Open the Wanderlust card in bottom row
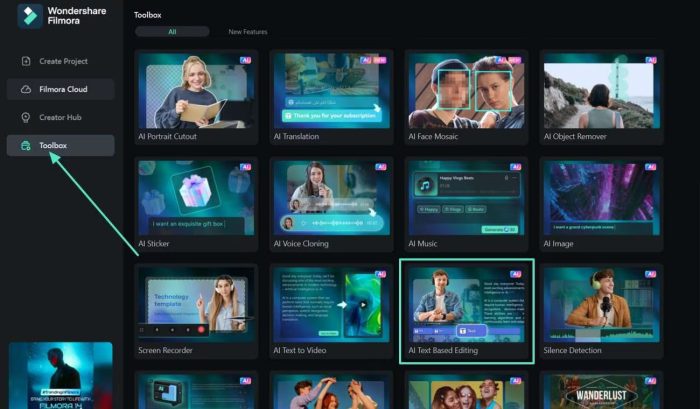This screenshot has height=409, width=700. tap(601, 390)
